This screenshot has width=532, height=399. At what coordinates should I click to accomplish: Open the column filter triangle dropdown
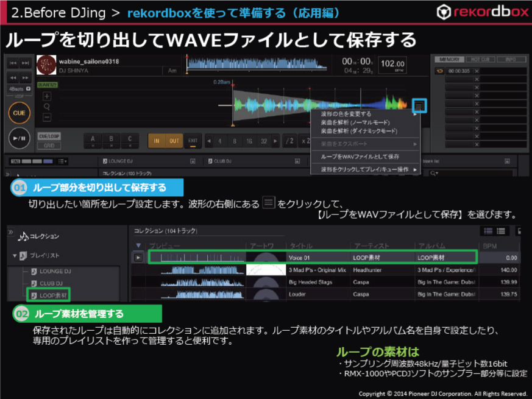[x=138, y=245]
